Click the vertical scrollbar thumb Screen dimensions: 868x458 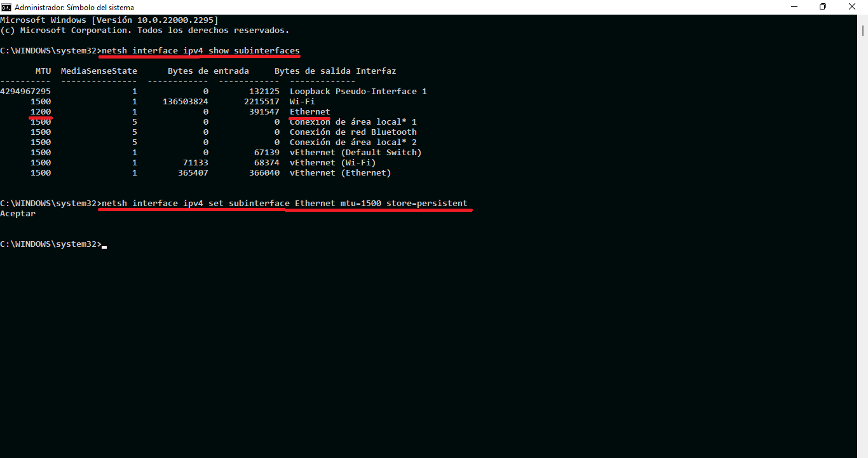tap(864, 31)
